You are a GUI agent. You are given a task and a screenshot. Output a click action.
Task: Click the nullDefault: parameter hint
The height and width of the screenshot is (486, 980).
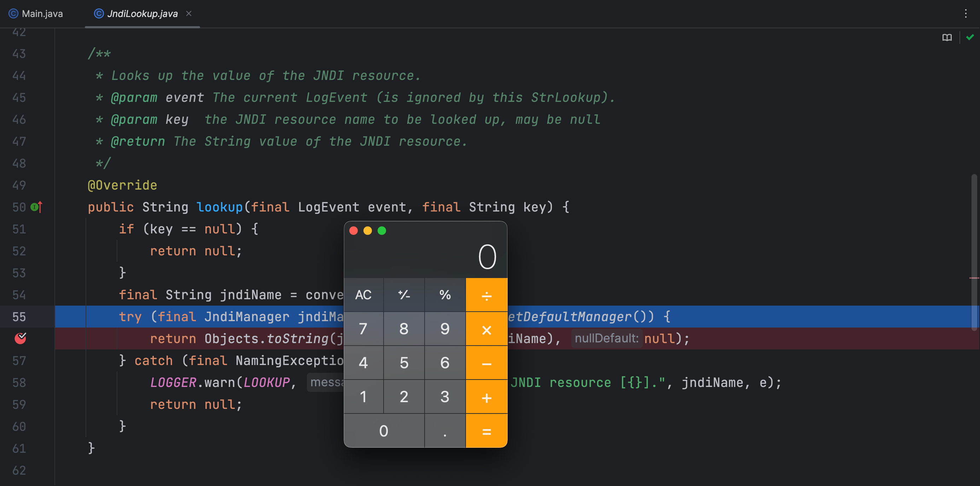point(606,339)
